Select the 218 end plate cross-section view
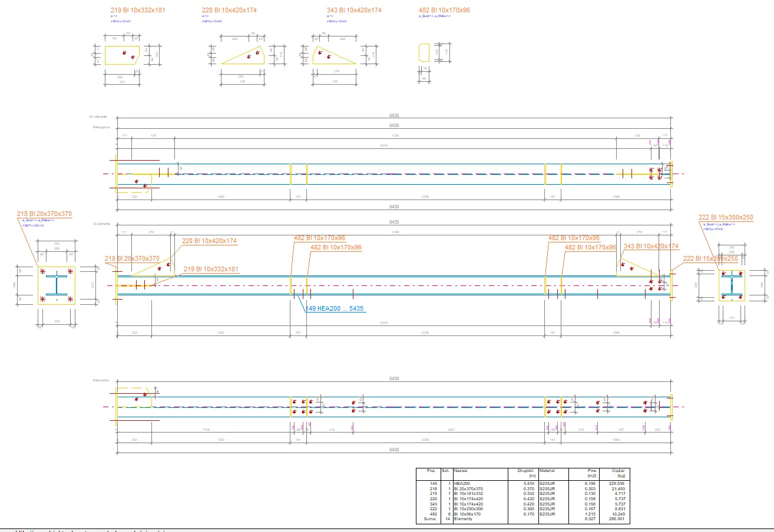The height and width of the screenshot is (532, 774). click(57, 285)
